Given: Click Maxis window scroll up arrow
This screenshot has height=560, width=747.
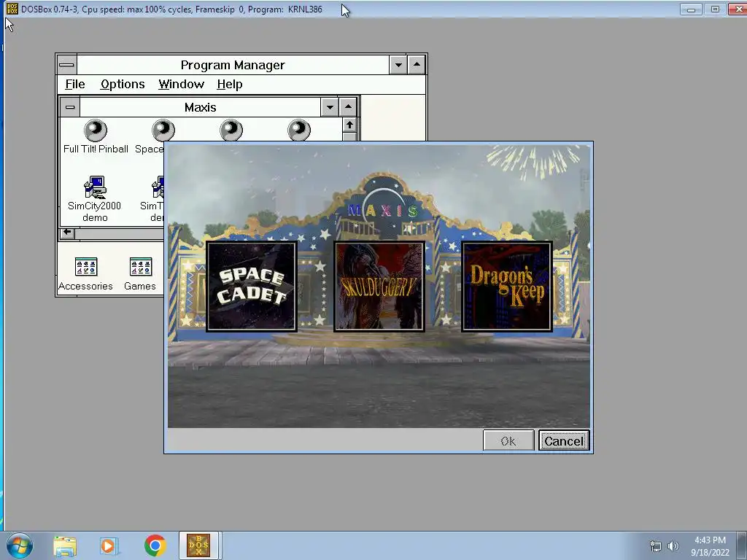Looking at the screenshot, I should tap(349, 125).
